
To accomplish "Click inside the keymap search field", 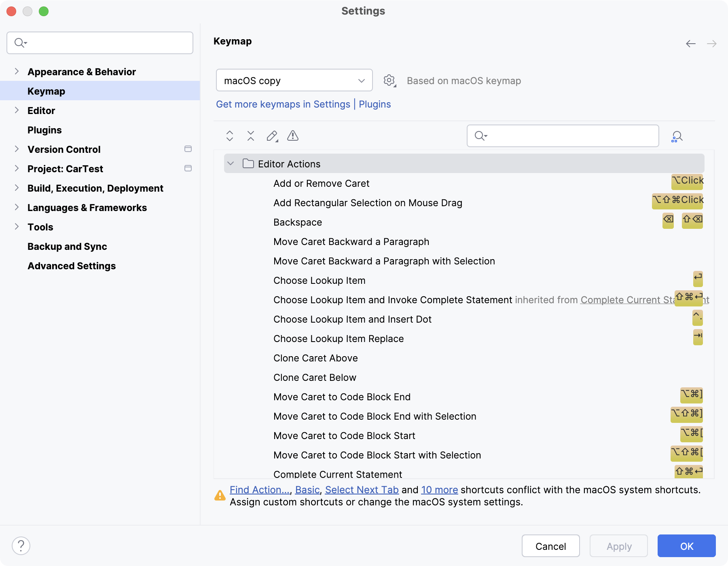I will click(562, 136).
